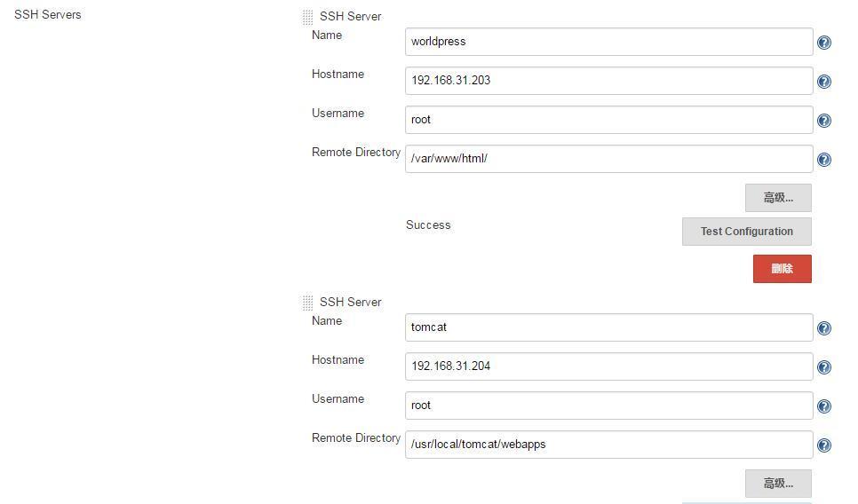
Task: Focus the Remote Directory field /usr/local/tomcat/webapps
Action: (x=608, y=445)
